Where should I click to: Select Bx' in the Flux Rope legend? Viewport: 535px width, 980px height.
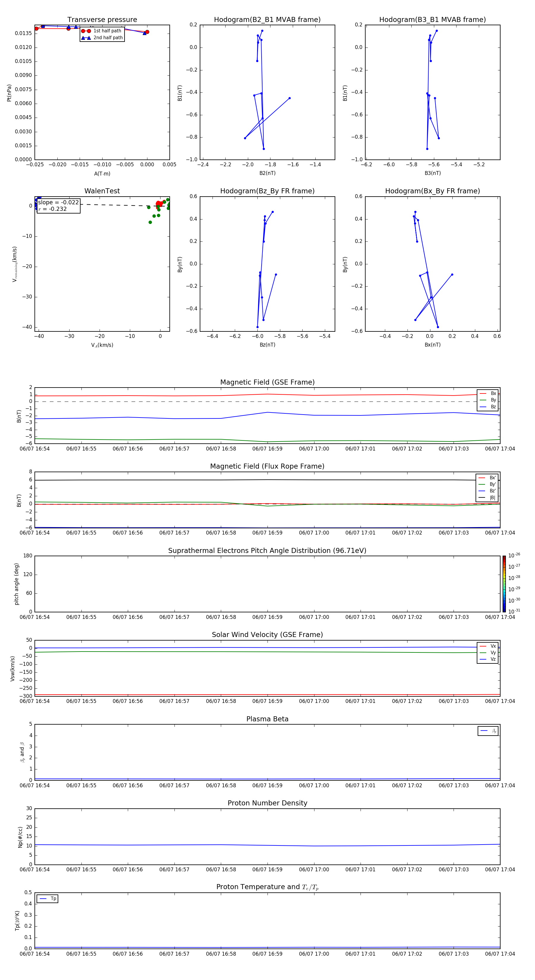tap(487, 478)
